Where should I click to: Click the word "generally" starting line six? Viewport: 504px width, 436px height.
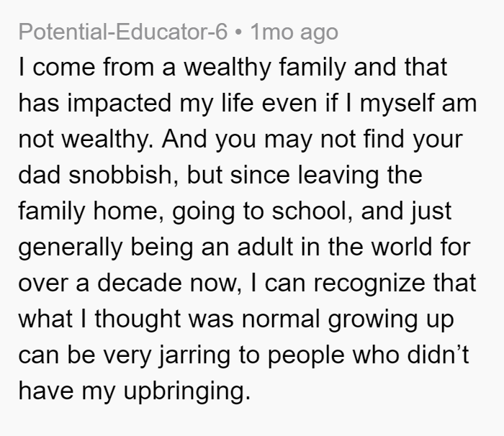tap(71, 248)
